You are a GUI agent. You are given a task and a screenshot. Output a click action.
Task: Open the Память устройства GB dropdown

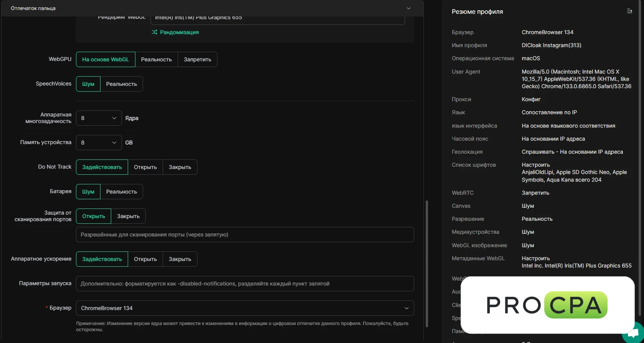click(x=99, y=143)
